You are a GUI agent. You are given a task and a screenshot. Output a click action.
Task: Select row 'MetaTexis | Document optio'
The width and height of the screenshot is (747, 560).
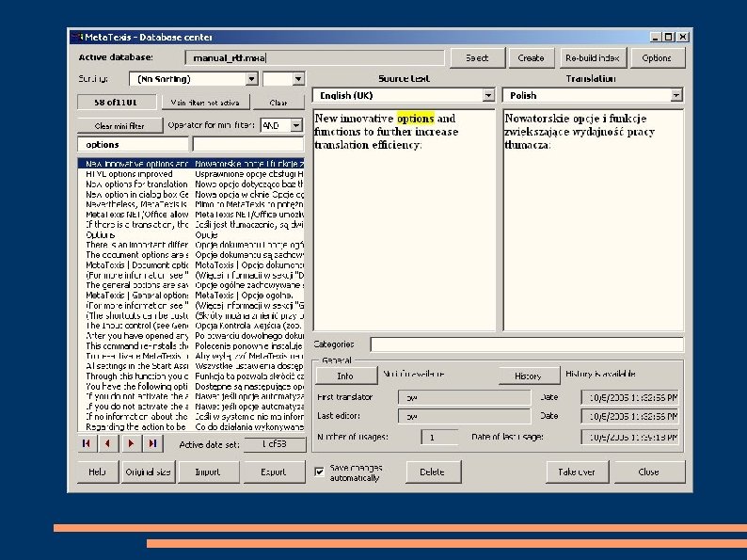(x=191, y=265)
